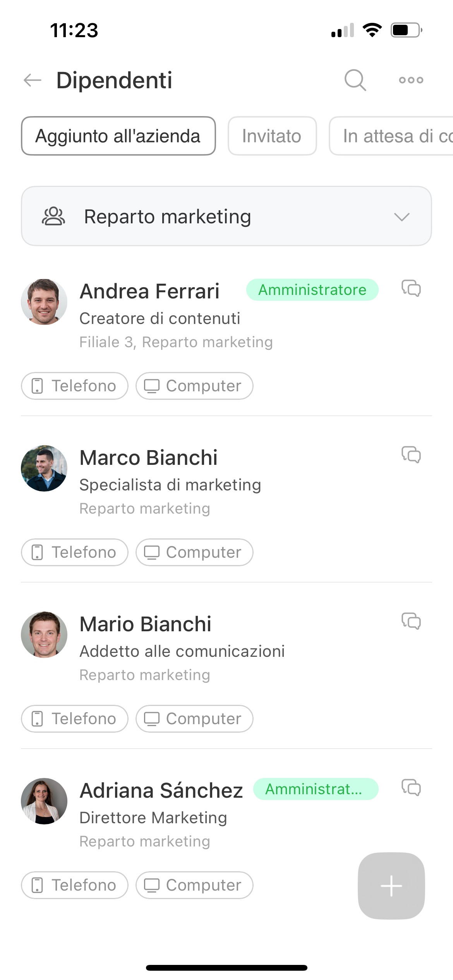Tap Mario Bianchi's Telefono chip
The image size is (453, 980).
click(x=74, y=719)
